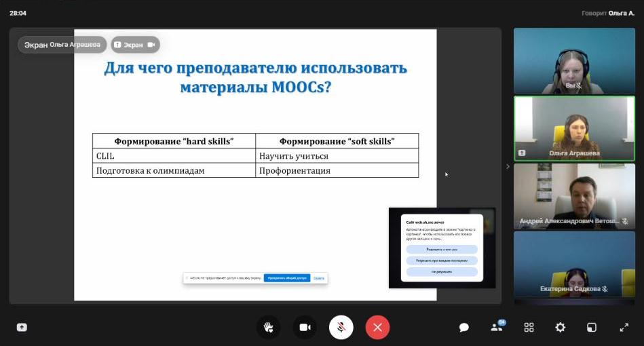Switch to grid view layout
644x346 pixels.
pyautogui.click(x=529, y=327)
